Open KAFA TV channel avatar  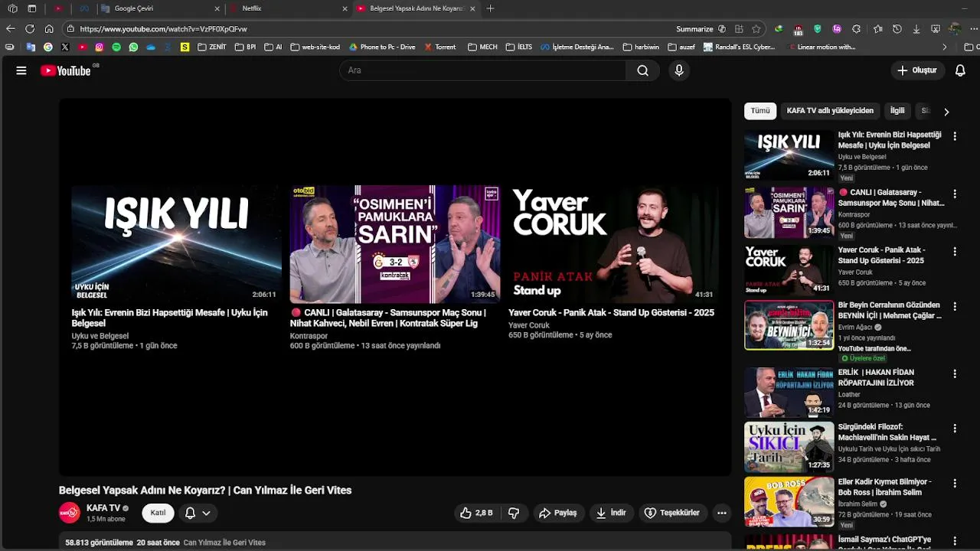(x=70, y=513)
